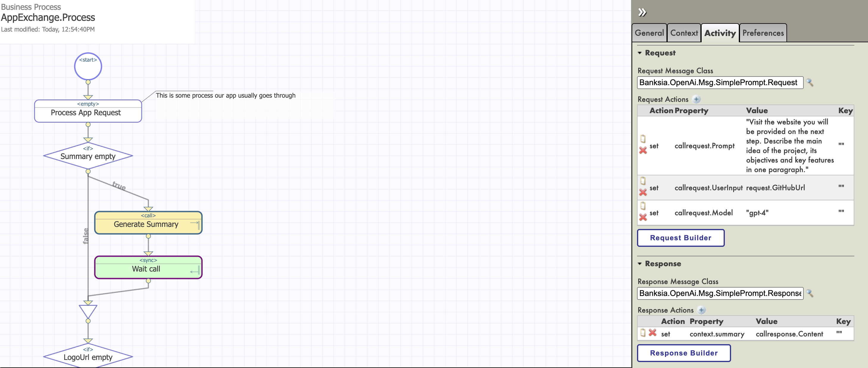Open the Context tab
The height and width of the screenshot is (368, 868).
coord(684,33)
